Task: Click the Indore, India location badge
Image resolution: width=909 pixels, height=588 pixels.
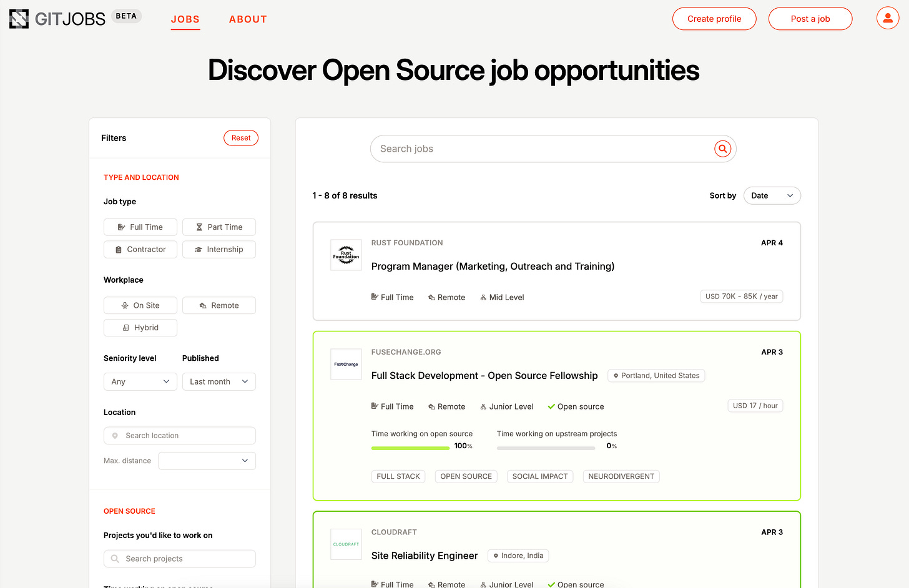Action: (x=518, y=556)
